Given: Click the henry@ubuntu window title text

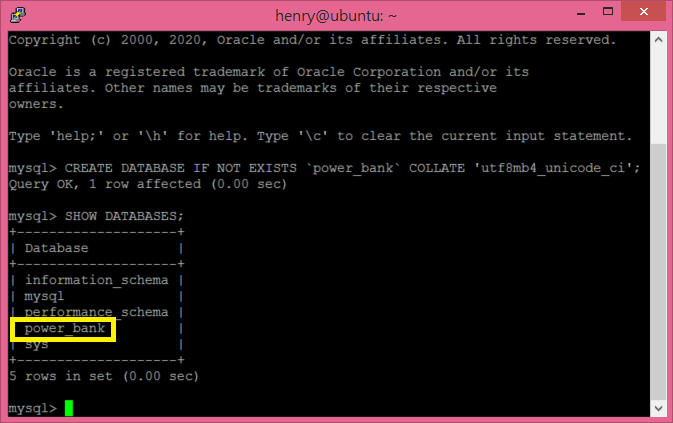Looking at the screenshot, I should 336,16.
